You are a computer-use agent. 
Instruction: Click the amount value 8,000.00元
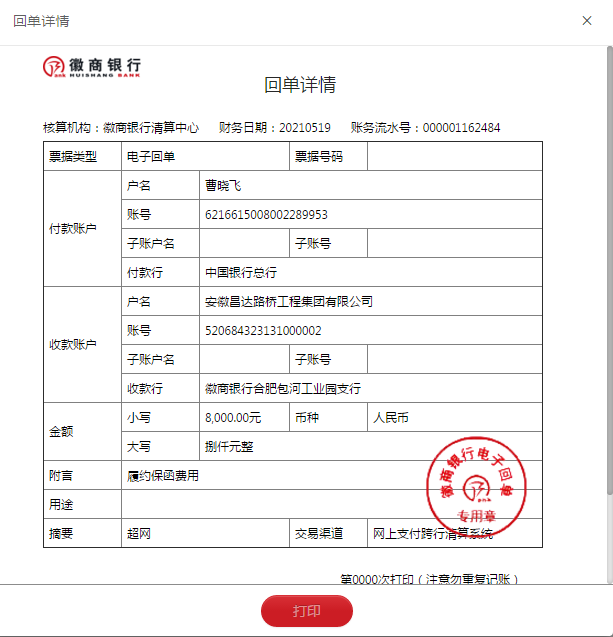coord(233,417)
